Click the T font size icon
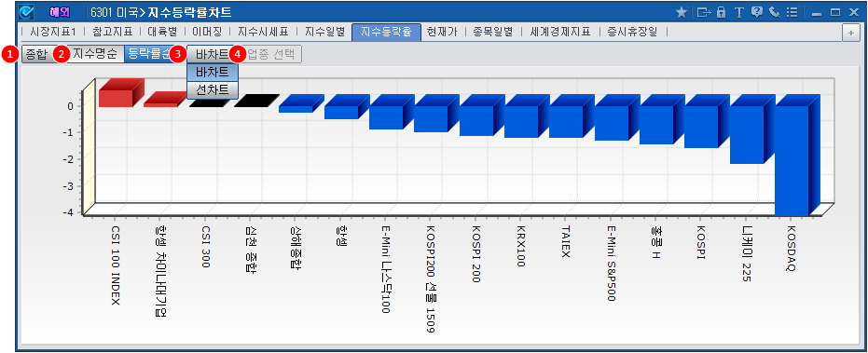Screen dimensions: 868x353 pos(738,11)
